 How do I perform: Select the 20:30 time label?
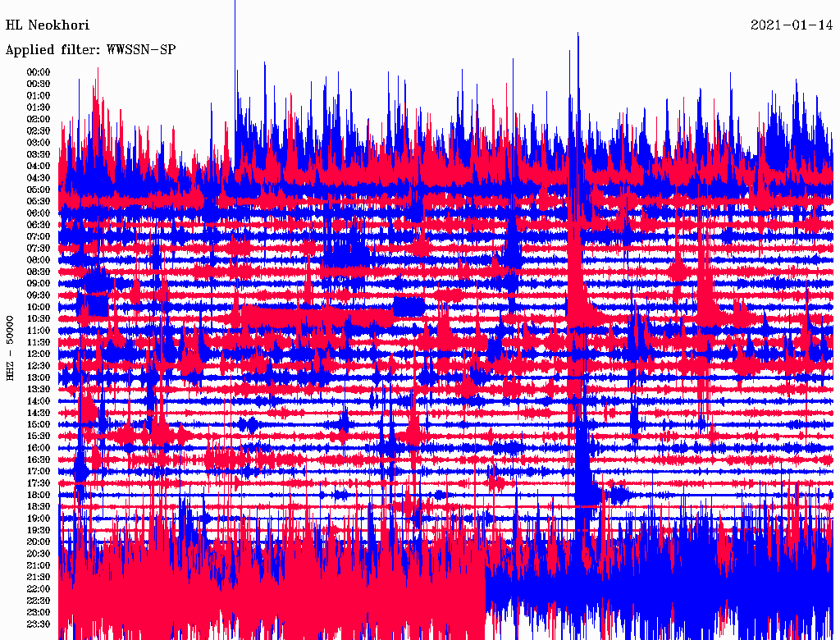[x=38, y=554]
